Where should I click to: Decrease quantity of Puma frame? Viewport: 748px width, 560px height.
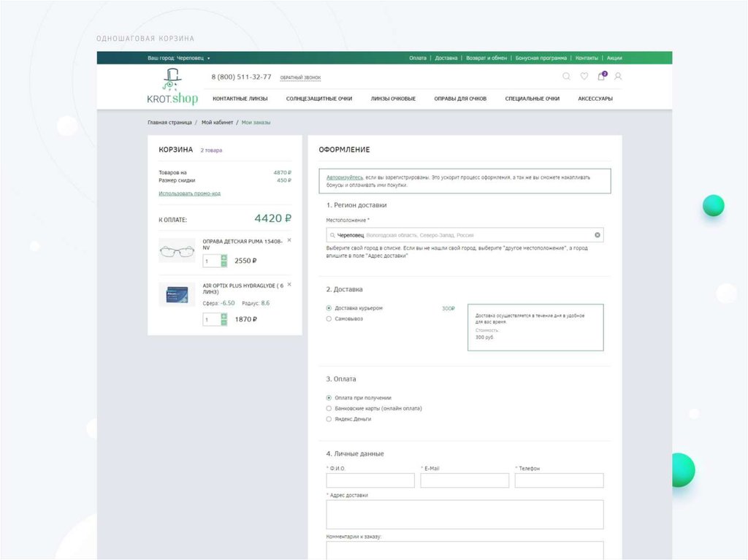224,264
